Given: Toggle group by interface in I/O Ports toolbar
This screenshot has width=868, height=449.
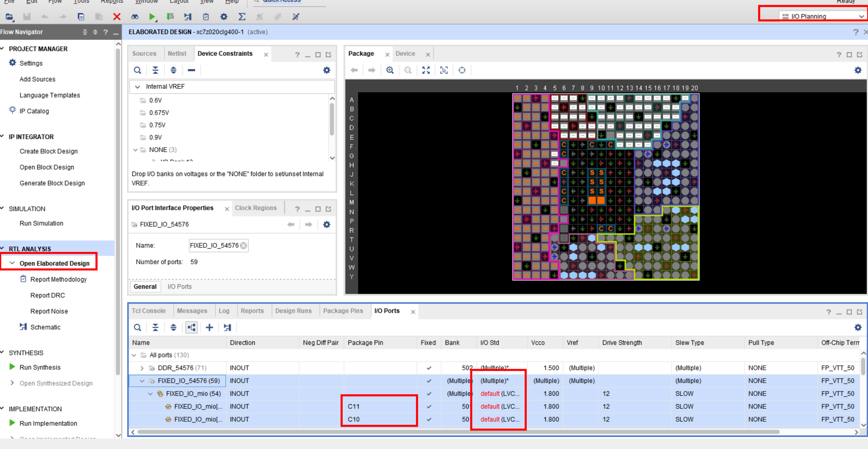Looking at the screenshot, I should coord(191,328).
